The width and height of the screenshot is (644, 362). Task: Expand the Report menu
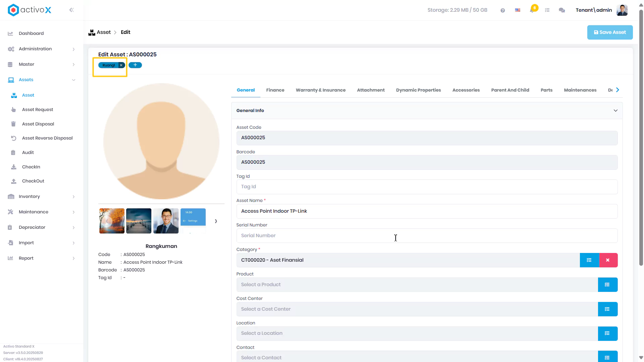42,258
